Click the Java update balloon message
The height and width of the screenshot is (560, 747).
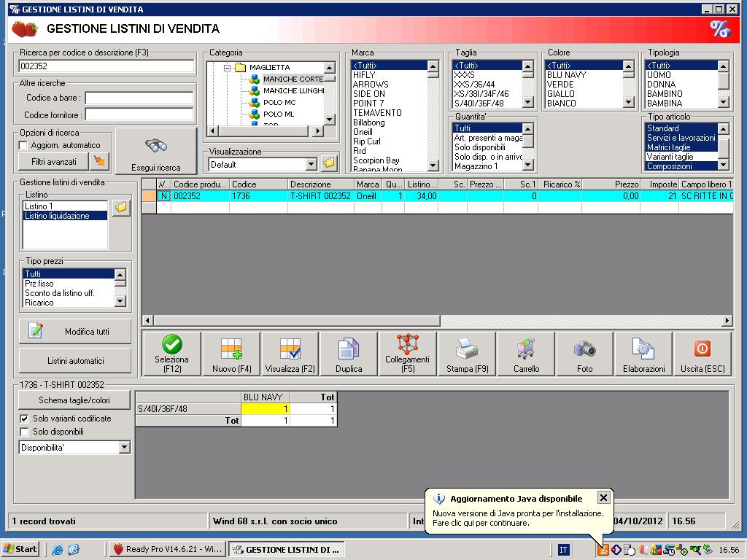point(518,518)
